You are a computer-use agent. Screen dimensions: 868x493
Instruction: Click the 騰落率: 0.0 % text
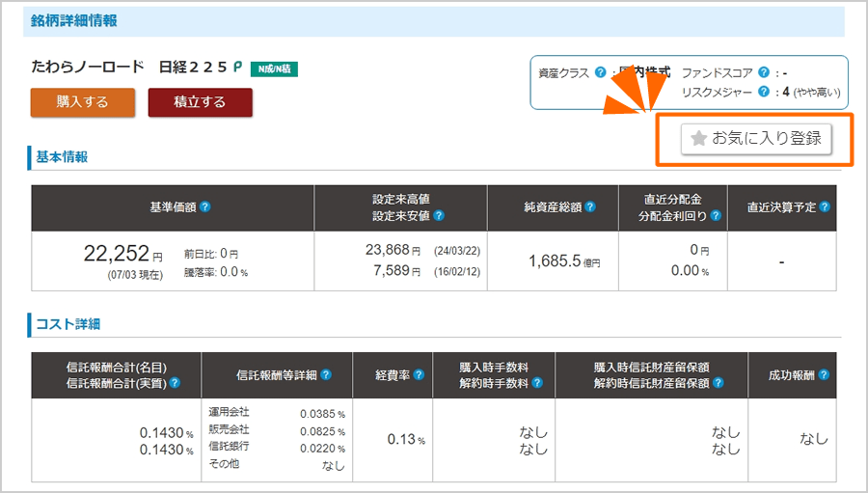[x=216, y=272]
